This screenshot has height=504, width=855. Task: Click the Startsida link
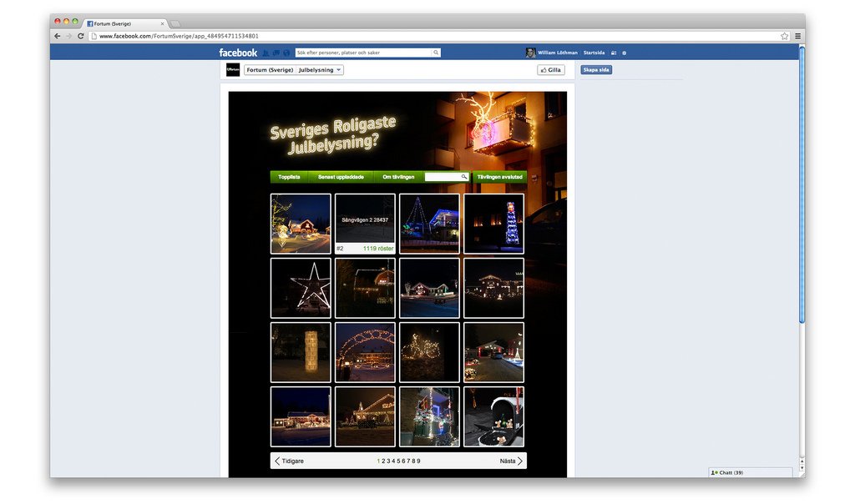tap(594, 53)
